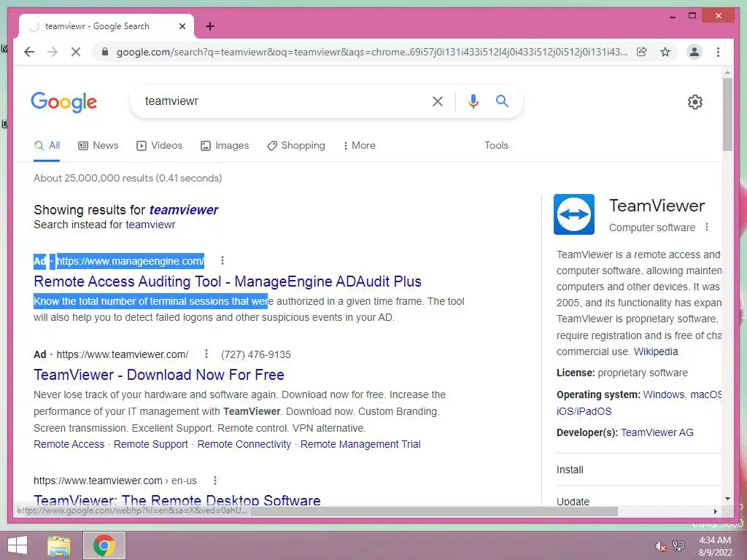Open the Remote Access sitelink
Viewport: 747px width, 560px height.
click(69, 444)
